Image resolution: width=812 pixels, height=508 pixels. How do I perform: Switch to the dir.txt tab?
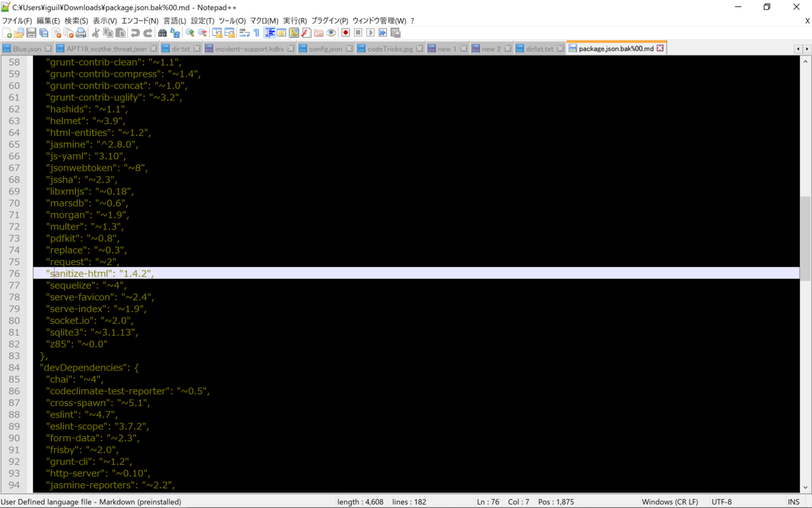coord(181,49)
